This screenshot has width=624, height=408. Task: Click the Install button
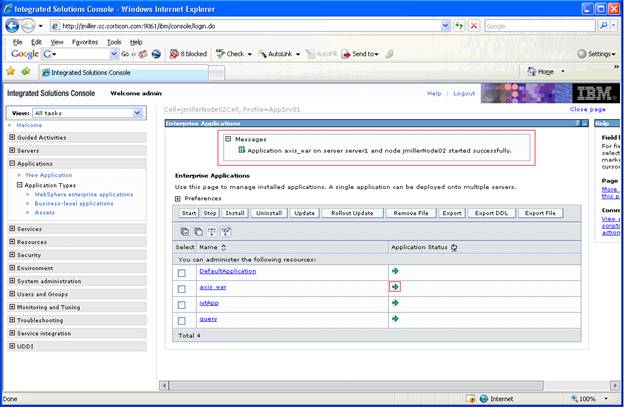235,213
